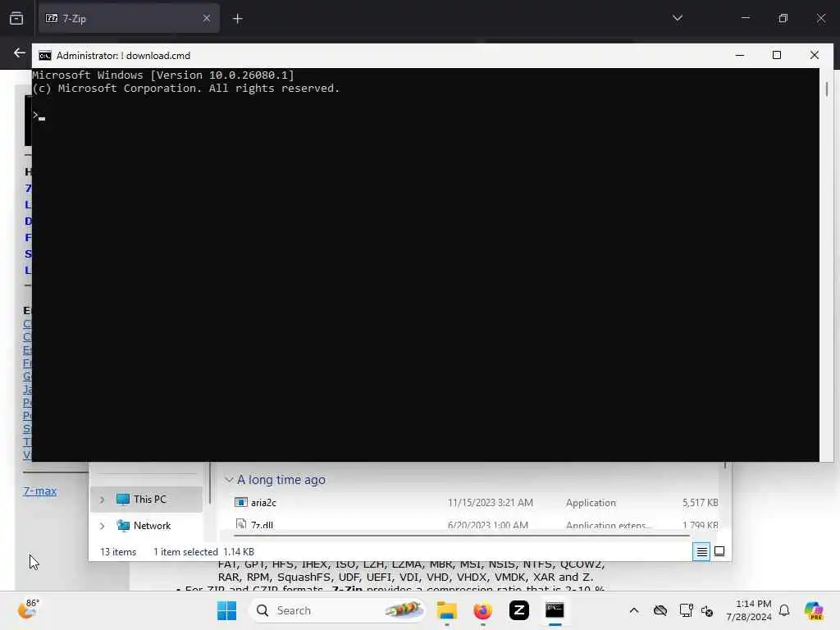
Task: Open File Explorer from the taskbar
Action: [447, 610]
